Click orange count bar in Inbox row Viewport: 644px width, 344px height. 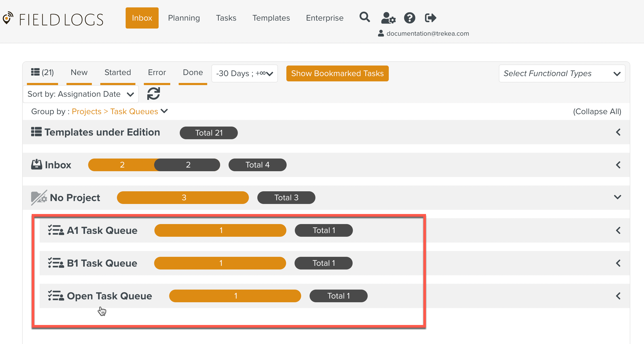tap(122, 165)
